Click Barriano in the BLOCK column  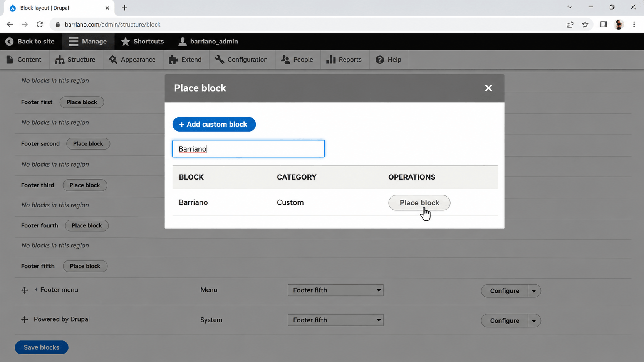click(x=193, y=202)
